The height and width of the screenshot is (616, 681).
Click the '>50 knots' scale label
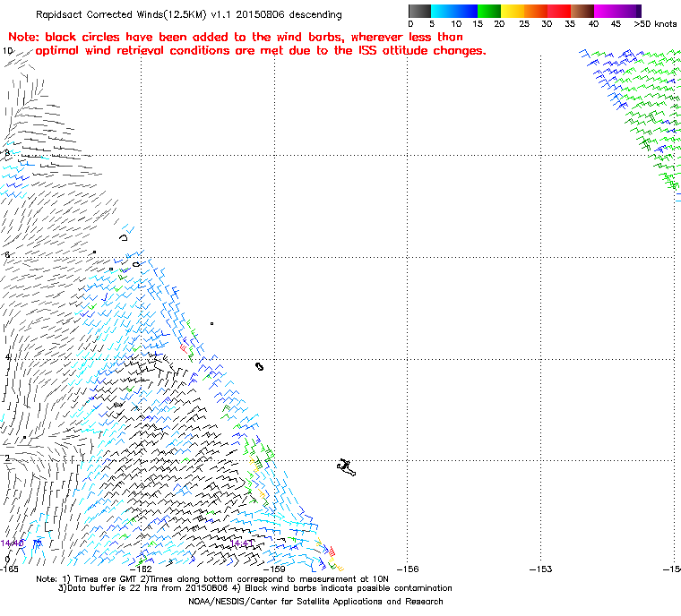pos(655,24)
